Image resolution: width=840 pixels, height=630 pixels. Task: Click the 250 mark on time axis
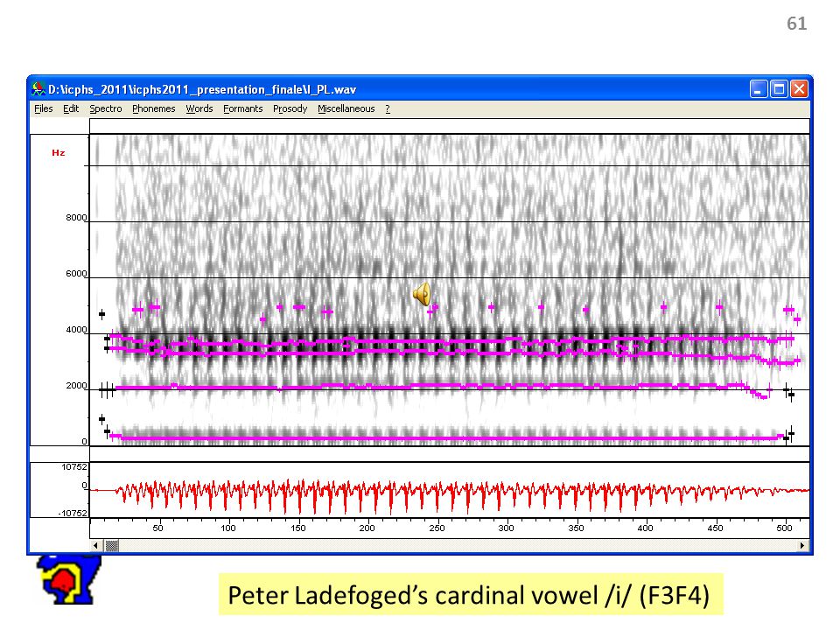[437, 528]
